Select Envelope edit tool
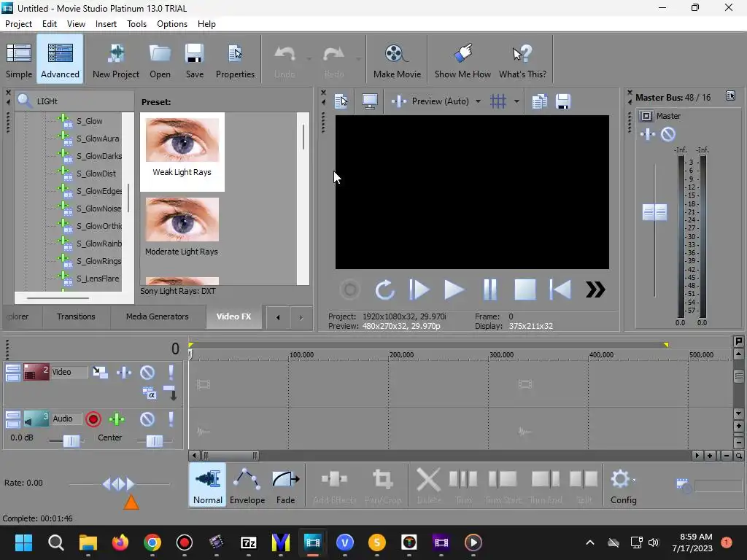This screenshot has height=560, width=747. [247, 485]
